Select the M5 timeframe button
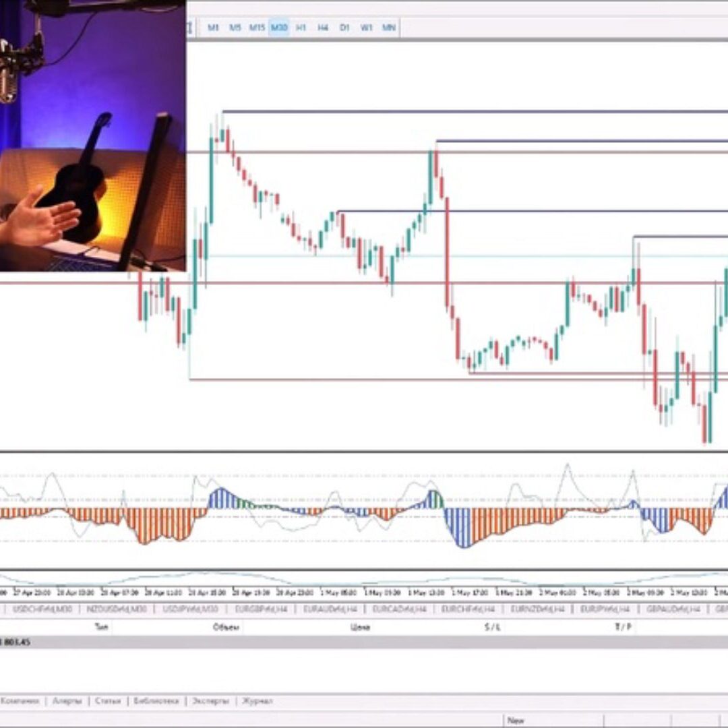The height and width of the screenshot is (728, 728). 235,28
